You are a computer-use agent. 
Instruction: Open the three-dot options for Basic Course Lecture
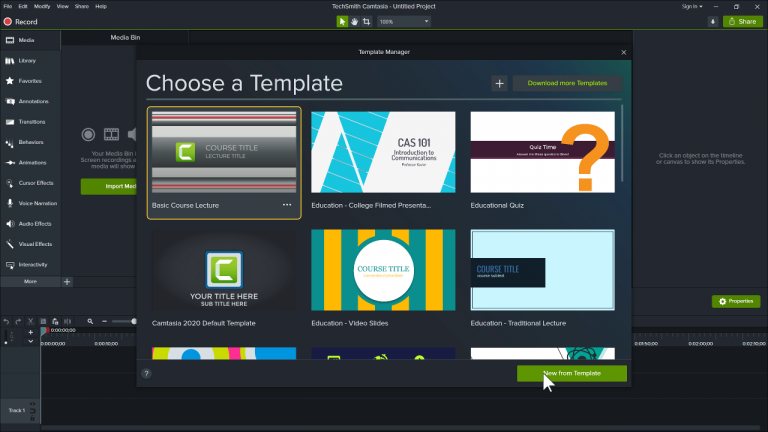[x=287, y=205]
